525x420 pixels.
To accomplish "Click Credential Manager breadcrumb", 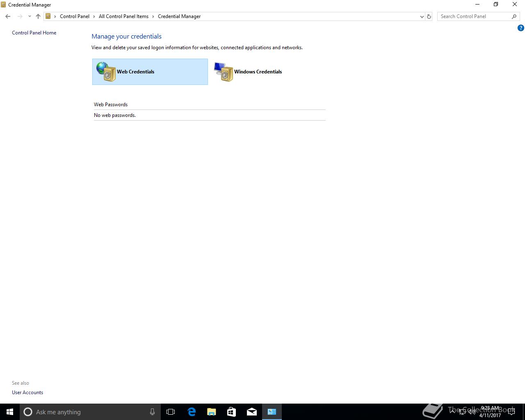I will click(x=179, y=16).
